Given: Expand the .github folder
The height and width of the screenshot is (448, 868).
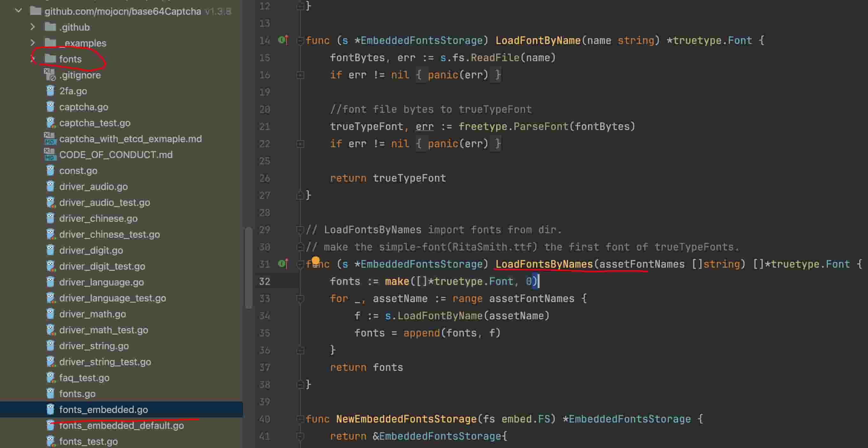Looking at the screenshot, I should (x=33, y=27).
